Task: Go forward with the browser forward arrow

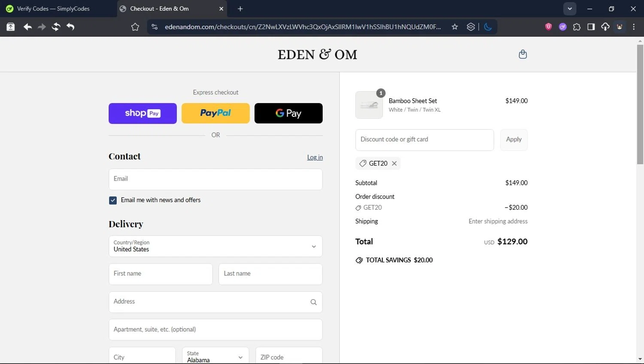Action: pos(42,27)
